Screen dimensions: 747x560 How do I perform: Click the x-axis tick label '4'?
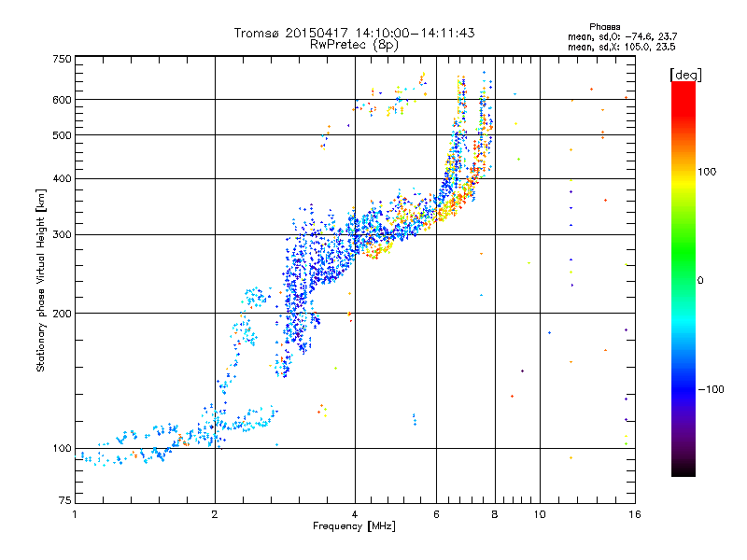click(355, 514)
